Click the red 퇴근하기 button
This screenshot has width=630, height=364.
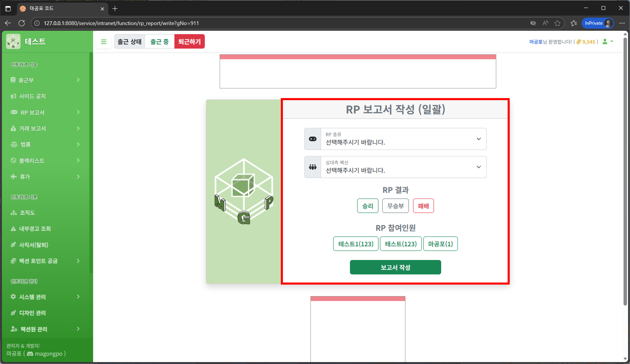click(x=190, y=41)
